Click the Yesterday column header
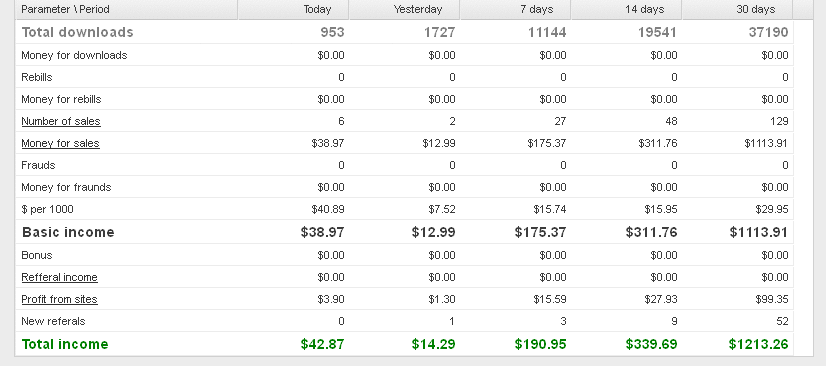This screenshot has height=366, width=826. tap(405, 9)
